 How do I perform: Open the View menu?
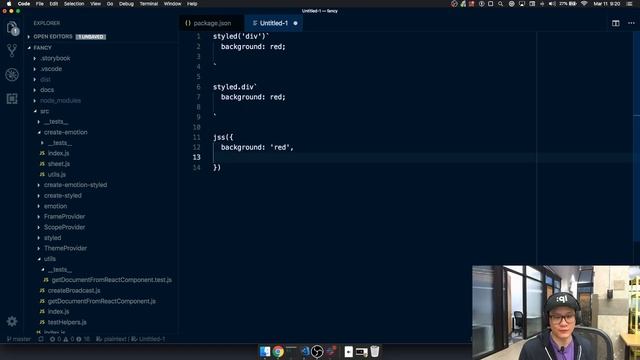tap(96, 4)
